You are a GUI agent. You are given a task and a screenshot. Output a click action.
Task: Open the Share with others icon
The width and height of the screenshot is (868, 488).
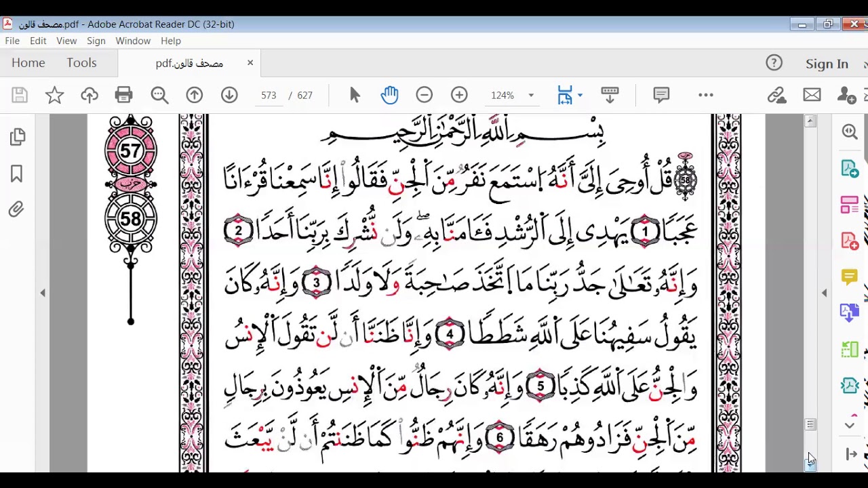(x=847, y=96)
